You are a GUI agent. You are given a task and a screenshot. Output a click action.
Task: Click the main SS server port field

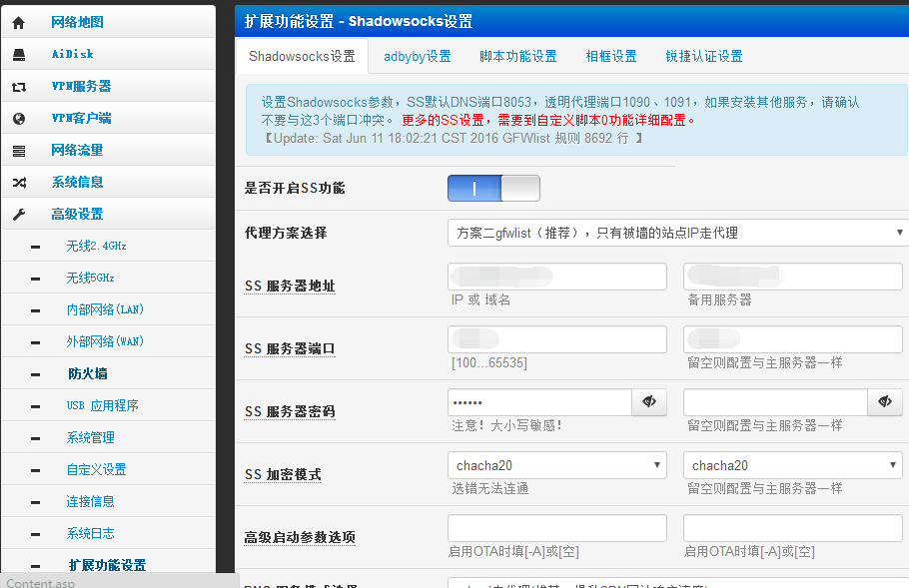click(x=557, y=339)
